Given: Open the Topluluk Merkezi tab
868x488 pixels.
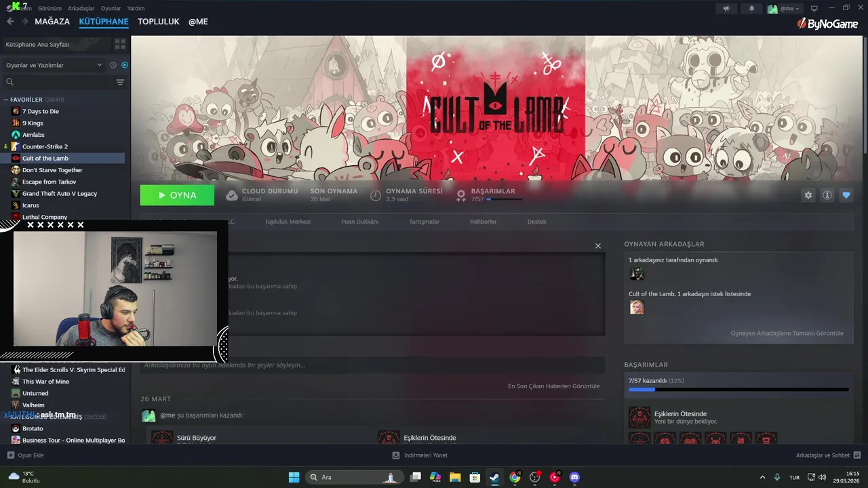Looking at the screenshot, I should click(x=288, y=222).
